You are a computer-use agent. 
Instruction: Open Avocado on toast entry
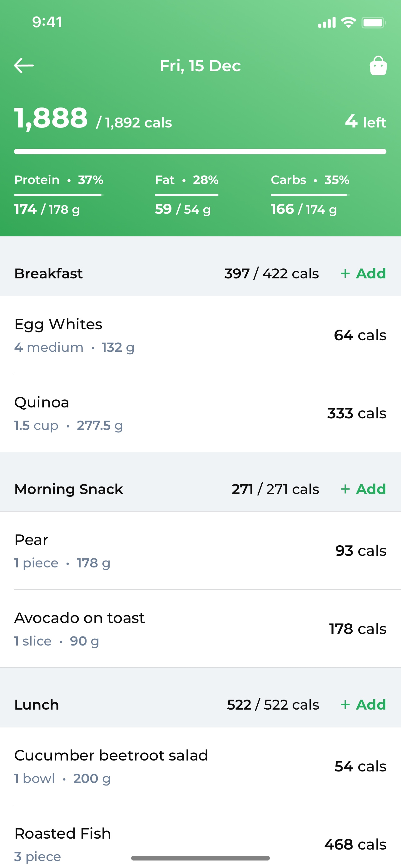[200, 629]
